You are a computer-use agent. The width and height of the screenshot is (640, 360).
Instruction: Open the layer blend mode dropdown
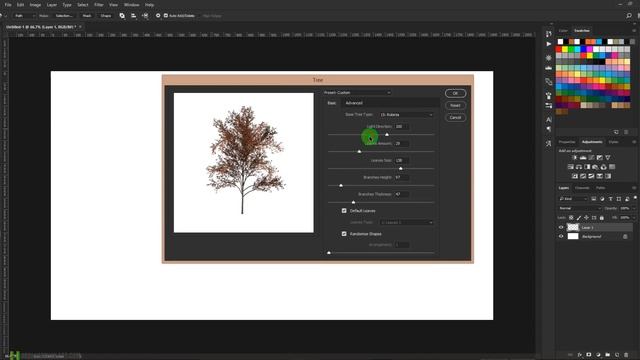(x=580, y=208)
